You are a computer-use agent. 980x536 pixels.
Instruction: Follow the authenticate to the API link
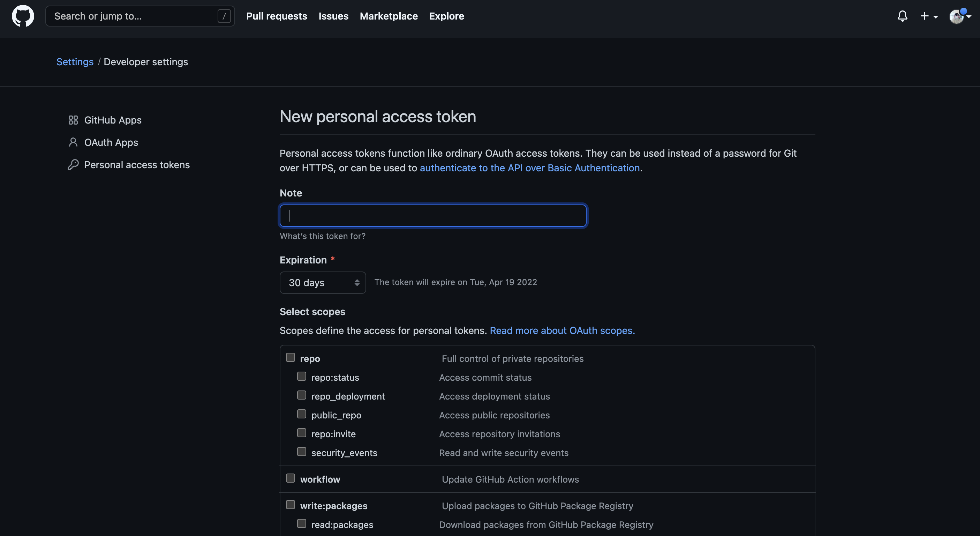point(529,168)
